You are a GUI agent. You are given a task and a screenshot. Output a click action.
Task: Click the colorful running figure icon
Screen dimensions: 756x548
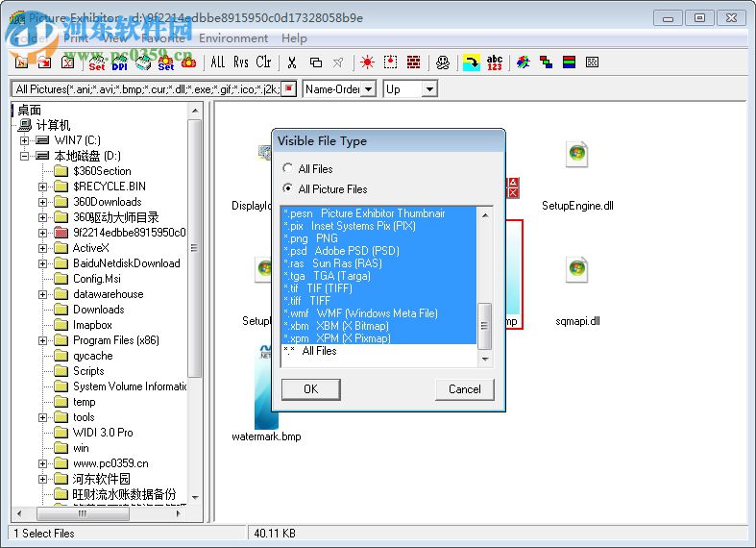pos(524,62)
